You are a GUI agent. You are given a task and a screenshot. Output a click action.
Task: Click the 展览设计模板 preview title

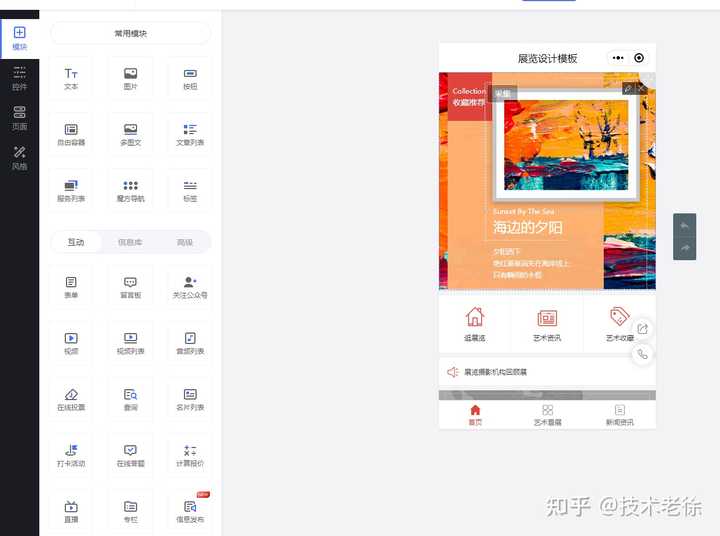[x=547, y=58]
